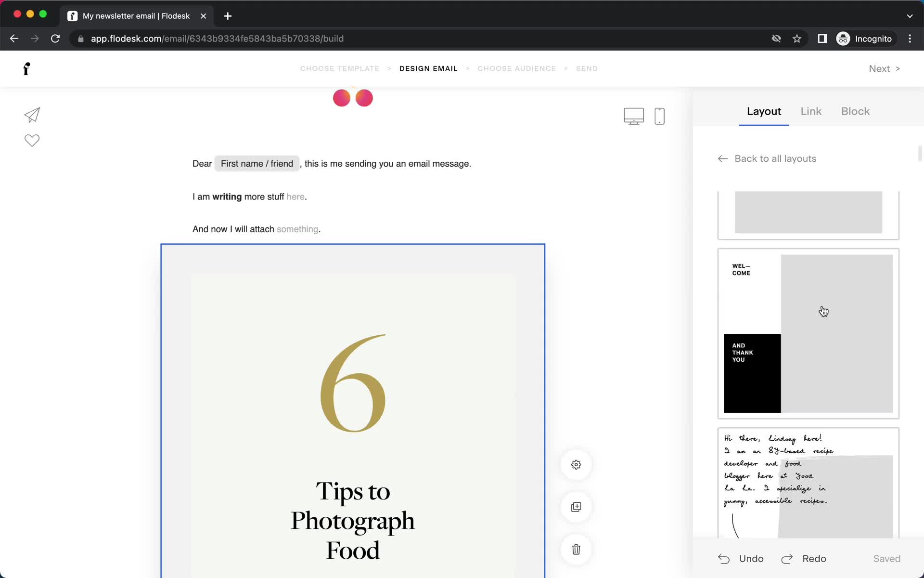Click the 'here' hyperlink in email body
This screenshot has width=924, height=578.
pos(295,197)
